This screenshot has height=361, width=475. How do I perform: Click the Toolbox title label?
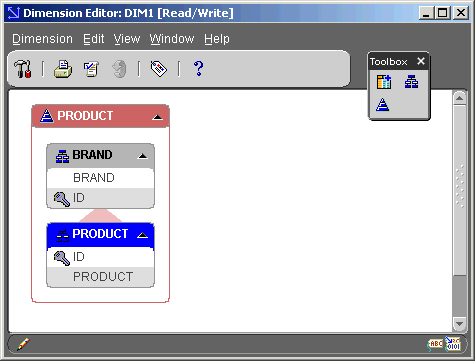pyautogui.click(x=388, y=62)
